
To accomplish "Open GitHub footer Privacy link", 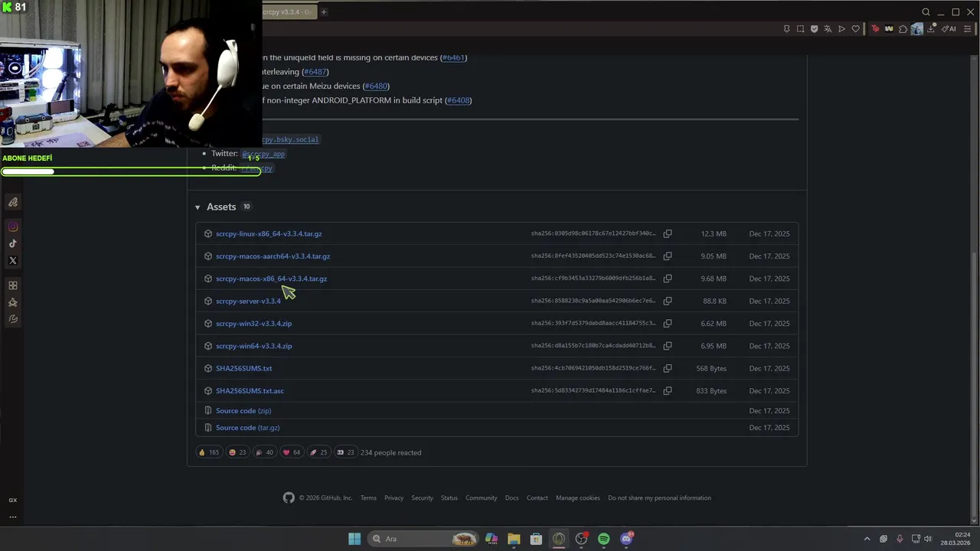I will point(394,497).
